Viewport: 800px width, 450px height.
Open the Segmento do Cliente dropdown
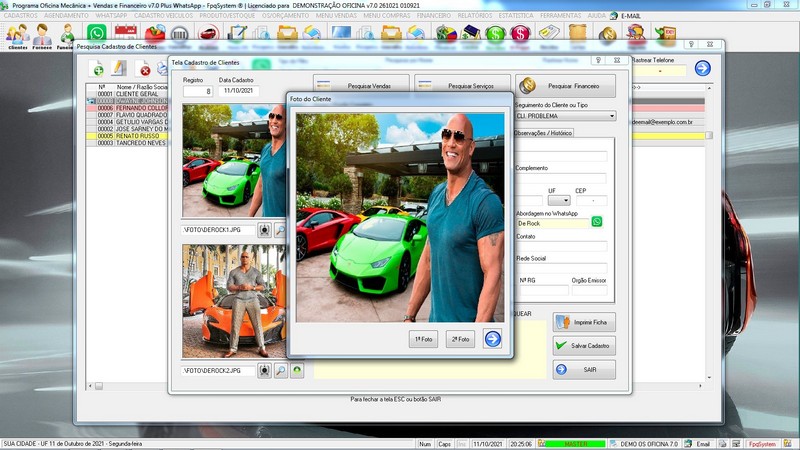(x=610, y=116)
